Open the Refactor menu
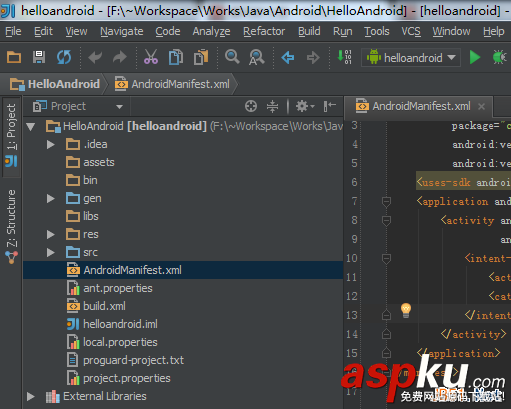Image resolution: width=511 pixels, height=409 pixels. tap(264, 31)
